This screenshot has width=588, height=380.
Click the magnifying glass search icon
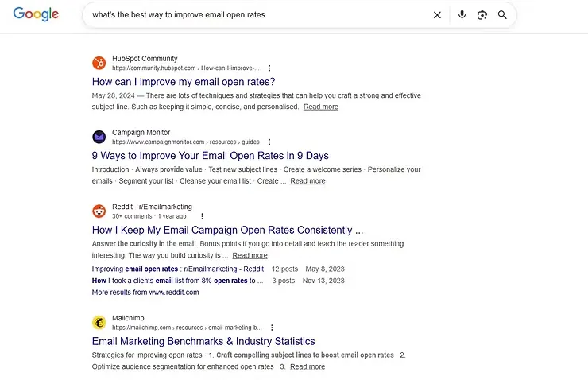[x=502, y=15]
